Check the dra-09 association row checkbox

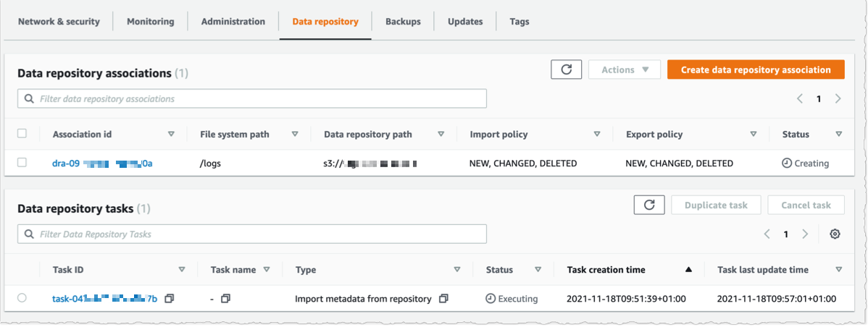coord(22,163)
